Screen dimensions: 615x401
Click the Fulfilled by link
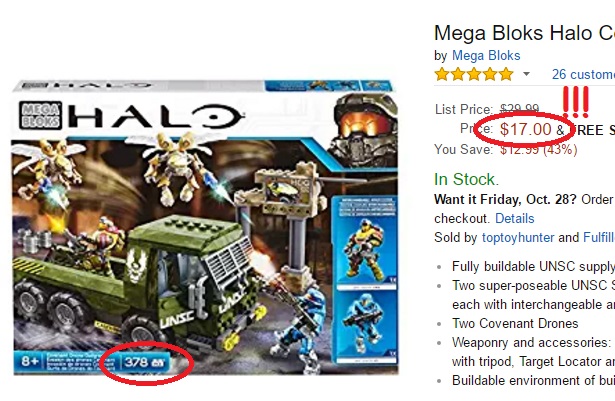(599, 237)
